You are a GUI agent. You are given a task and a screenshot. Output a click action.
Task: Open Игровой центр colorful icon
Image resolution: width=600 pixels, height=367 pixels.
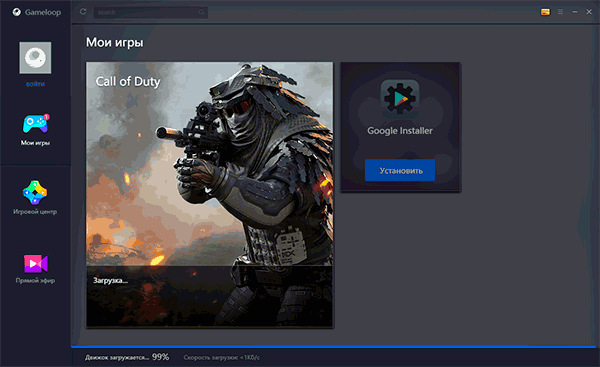pos(35,193)
